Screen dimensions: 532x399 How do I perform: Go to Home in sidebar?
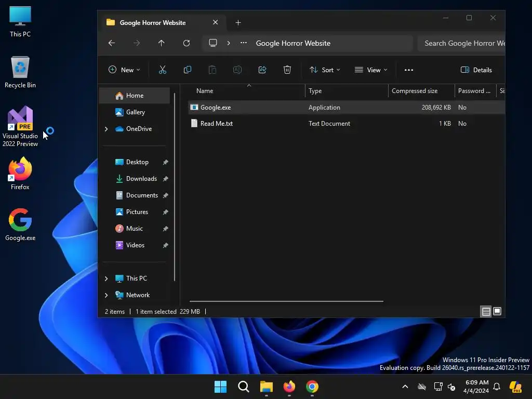pos(135,96)
